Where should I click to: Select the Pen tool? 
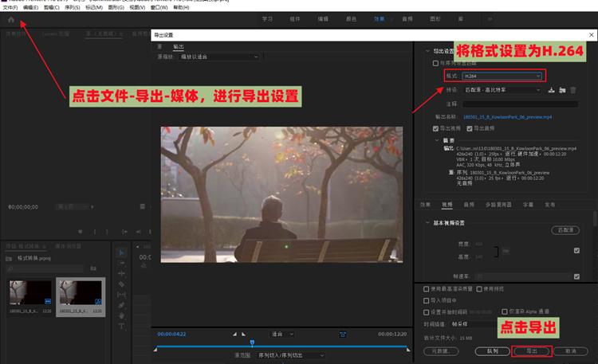click(121, 305)
